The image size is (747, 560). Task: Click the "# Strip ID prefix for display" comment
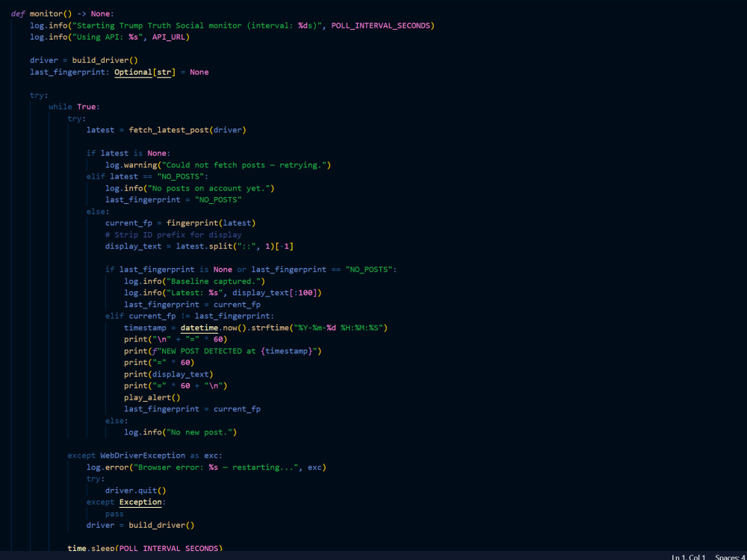[x=173, y=234]
